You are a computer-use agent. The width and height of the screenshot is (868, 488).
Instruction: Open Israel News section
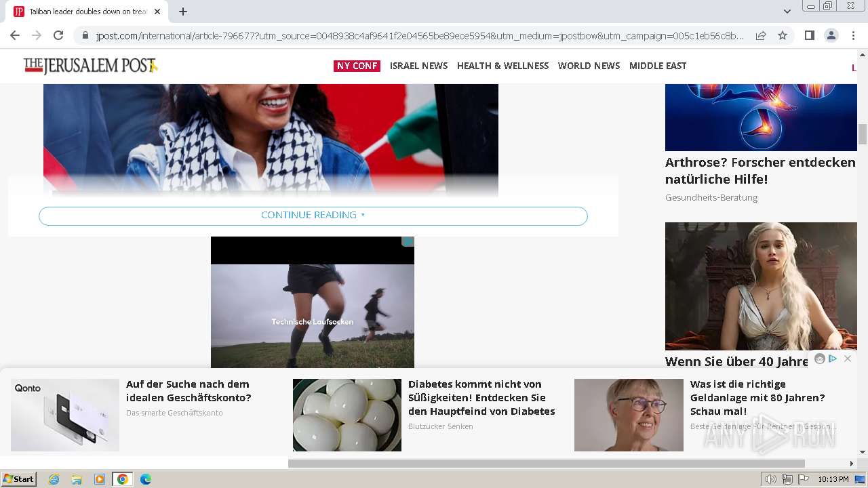coord(418,66)
